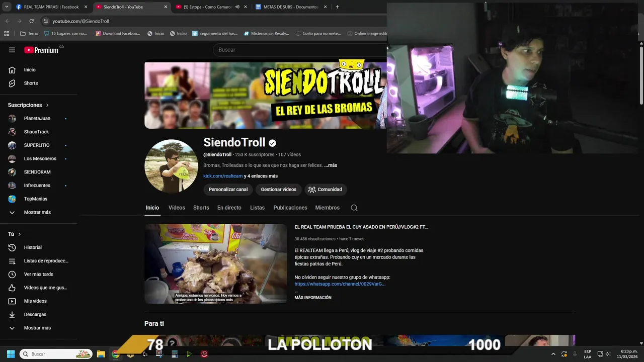
Task: Click the Windows taskbar Buscar box
Action: [x=56, y=354]
